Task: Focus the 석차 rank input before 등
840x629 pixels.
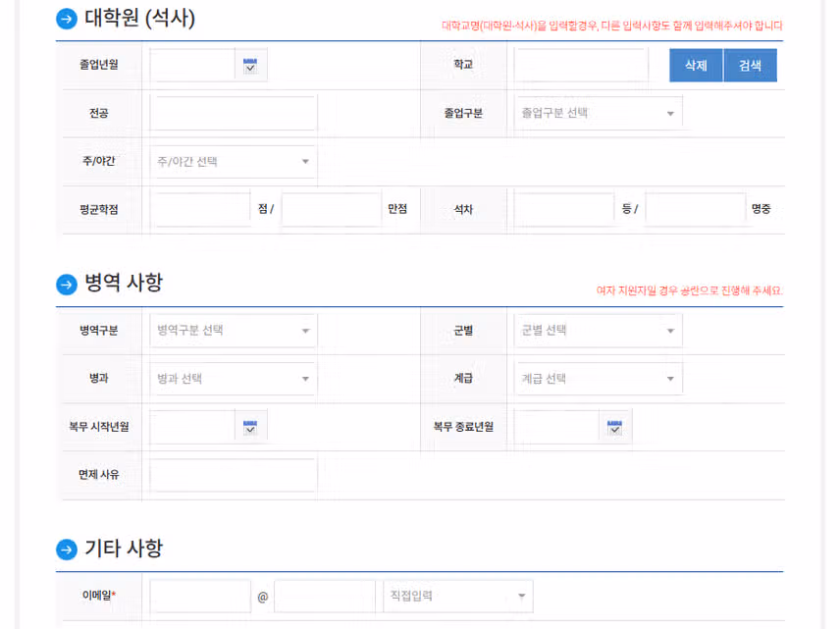Action: pyautogui.click(x=564, y=209)
